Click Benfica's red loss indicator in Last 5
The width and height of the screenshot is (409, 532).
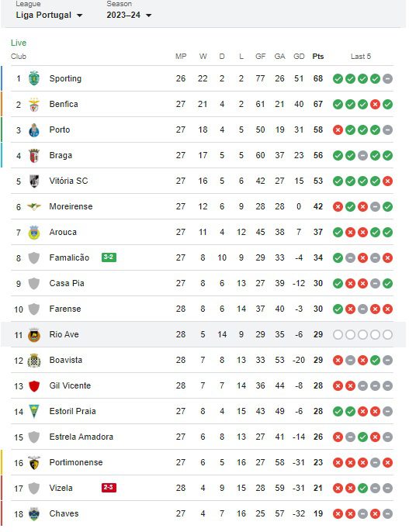point(375,104)
